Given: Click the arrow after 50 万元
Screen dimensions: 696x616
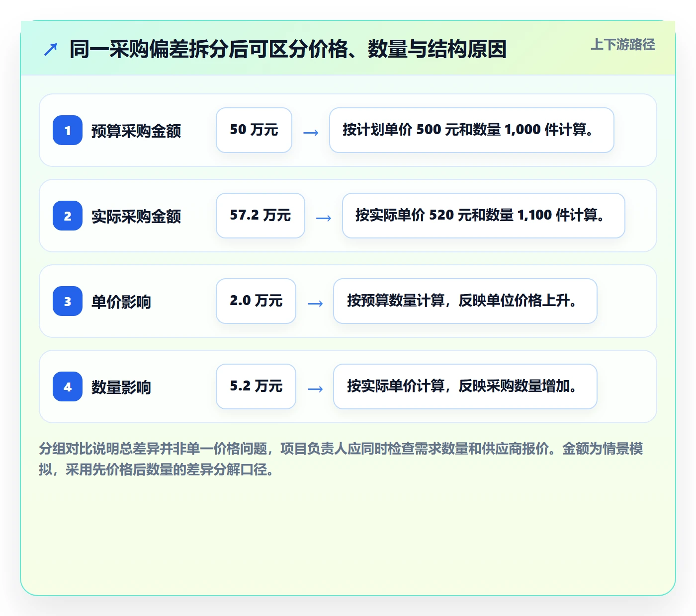Looking at the screenshot, I should point(311,133).
